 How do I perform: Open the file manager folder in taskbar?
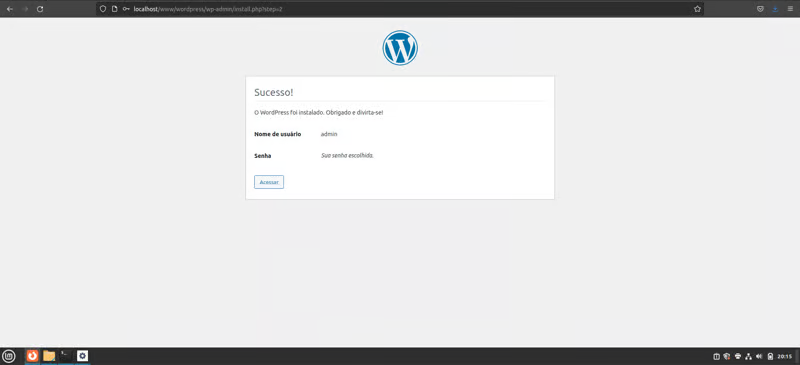(49, 356)
